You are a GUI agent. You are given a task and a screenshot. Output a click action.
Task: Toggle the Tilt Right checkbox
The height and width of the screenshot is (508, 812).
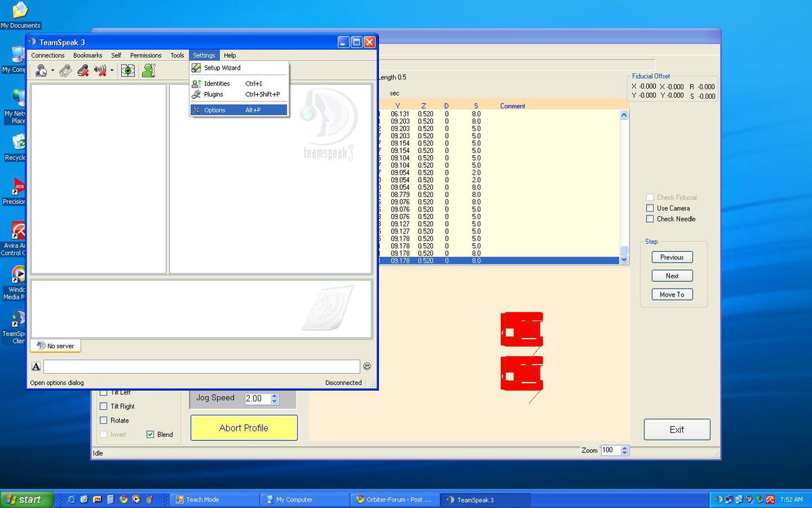tap(104, 406)
